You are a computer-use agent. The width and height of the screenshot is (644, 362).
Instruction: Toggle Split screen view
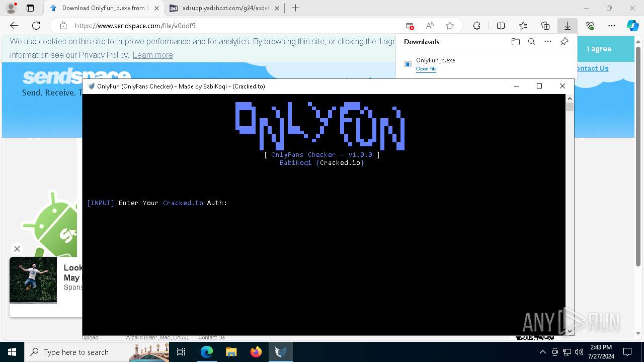pyautogui.click(x=501, y=26)
